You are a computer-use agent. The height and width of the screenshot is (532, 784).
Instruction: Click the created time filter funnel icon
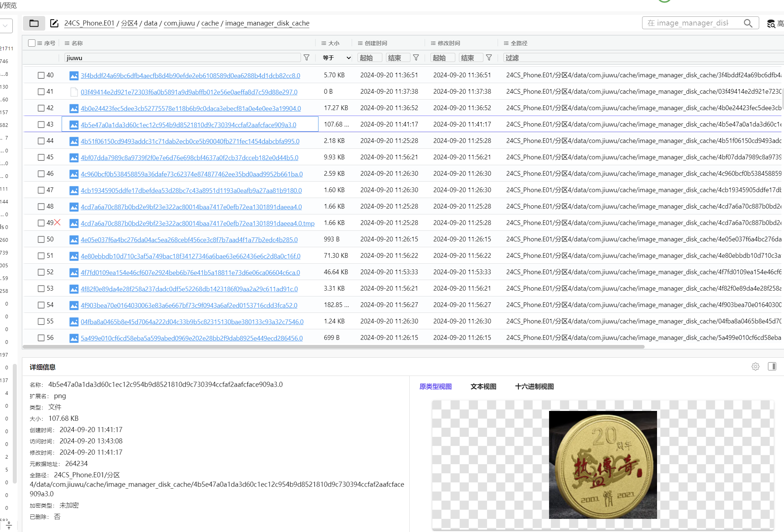pos(416,58)
